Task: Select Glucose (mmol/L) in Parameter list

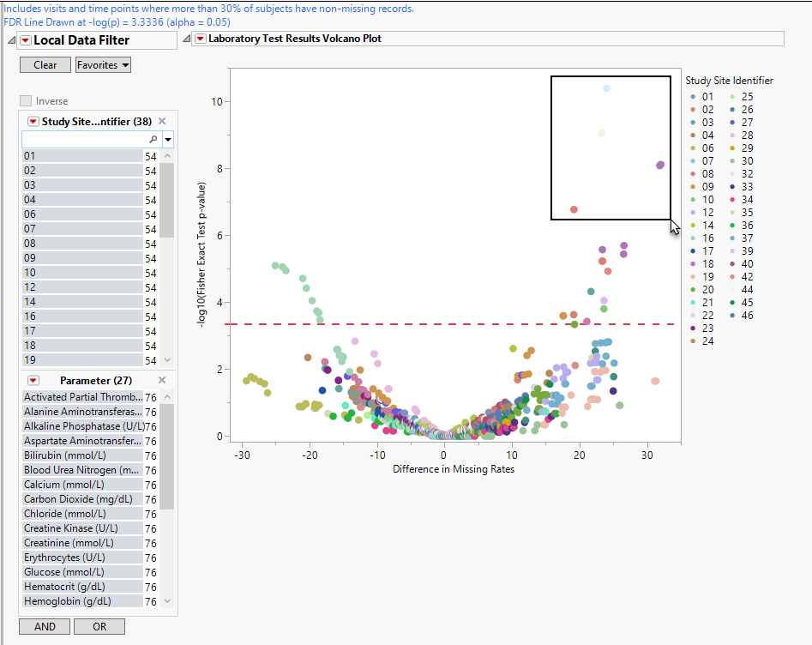Action: 82,572
